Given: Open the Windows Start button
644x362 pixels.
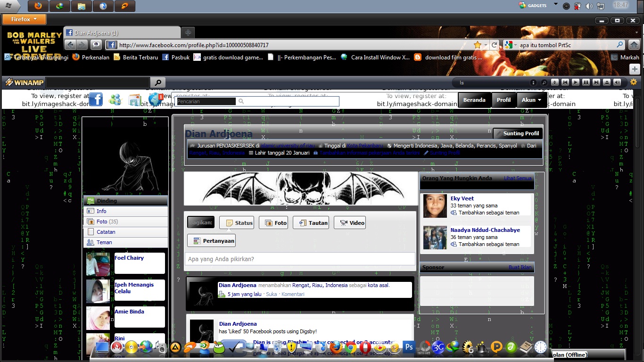Looking at the screenshot, I should pos(9,6).
